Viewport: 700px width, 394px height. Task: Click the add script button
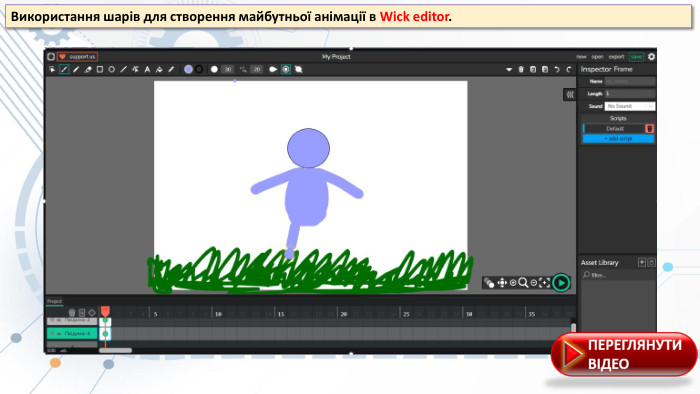tap(618, 139)
